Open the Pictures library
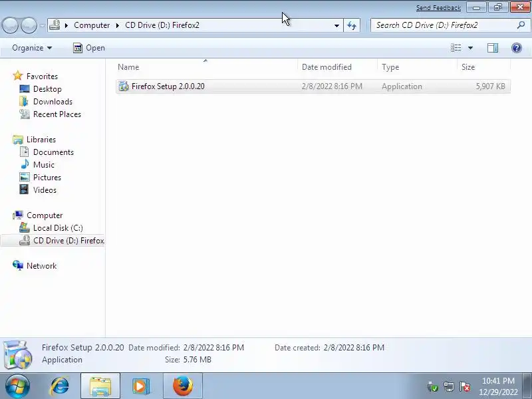Screen dimensions: 532x399 click(47, 178)
